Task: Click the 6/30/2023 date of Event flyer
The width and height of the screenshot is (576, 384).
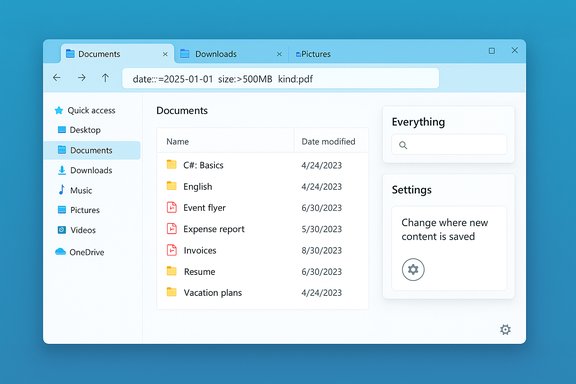Action: (321, 208)
